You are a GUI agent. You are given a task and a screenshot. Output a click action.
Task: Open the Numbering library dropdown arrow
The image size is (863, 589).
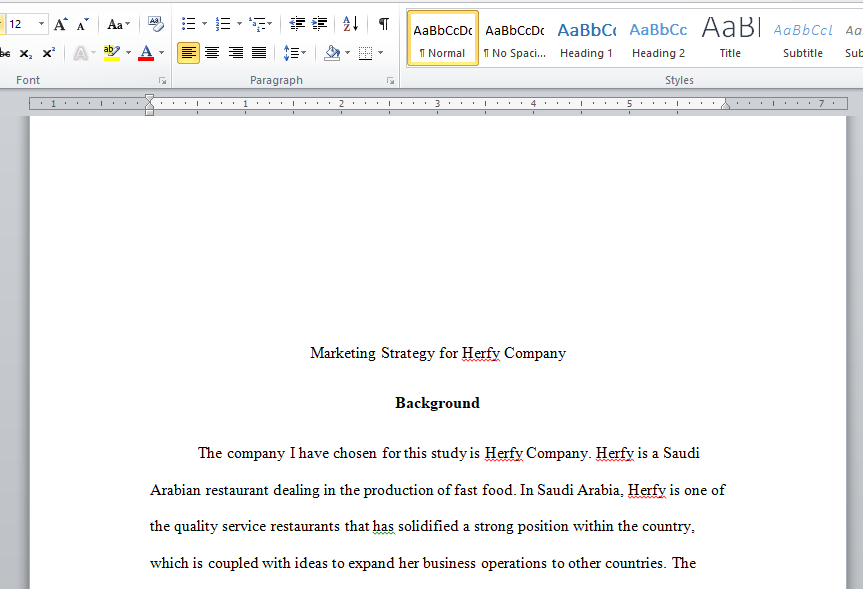[x=239, y=24]
